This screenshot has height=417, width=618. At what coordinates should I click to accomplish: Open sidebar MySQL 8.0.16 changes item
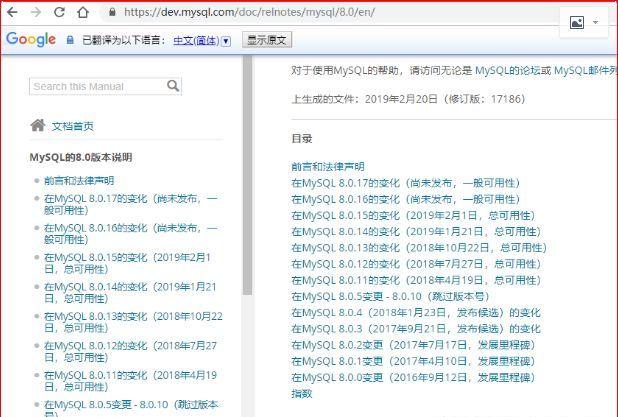pos(130,234)
